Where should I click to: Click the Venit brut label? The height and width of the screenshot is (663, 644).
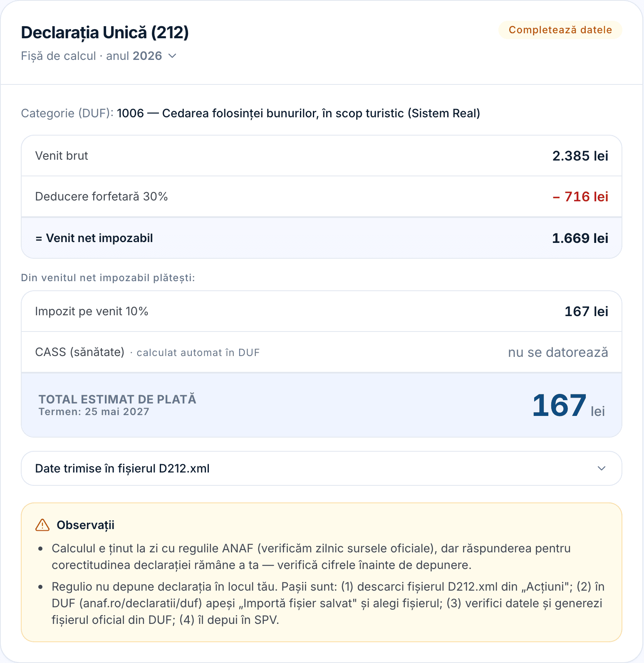click(x=62, y=156)
